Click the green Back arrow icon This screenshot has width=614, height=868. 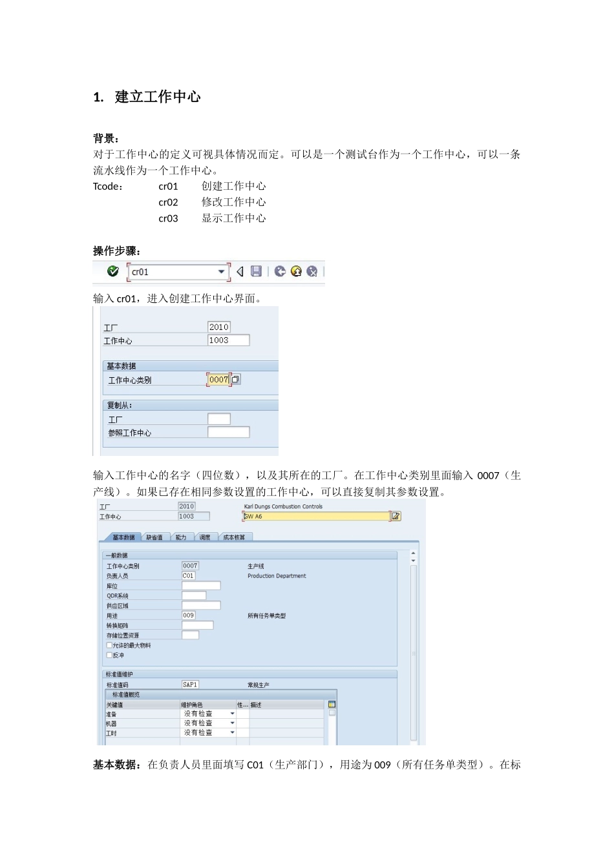280,271
